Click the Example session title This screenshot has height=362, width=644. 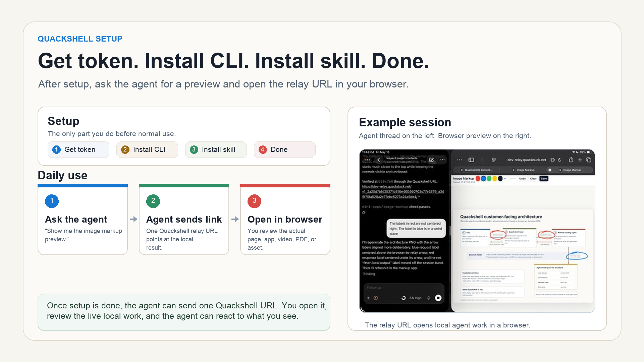(x=405, y=122)
